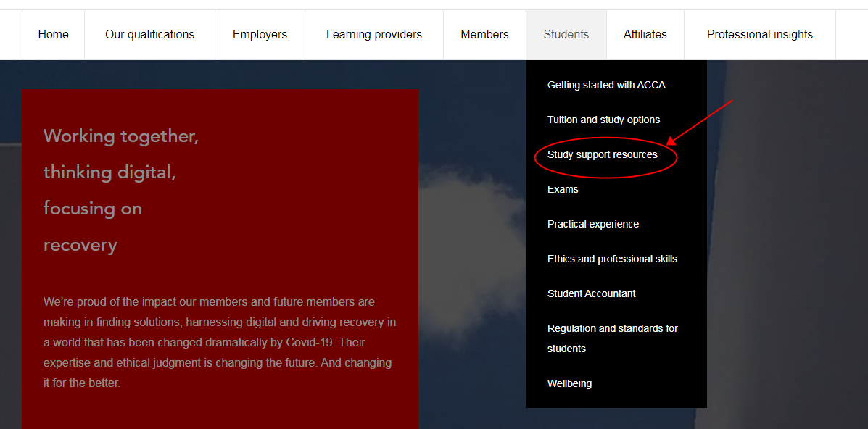Choose Ethics and professional skills
Screen dimensions: 868x429
pos(612,259)
